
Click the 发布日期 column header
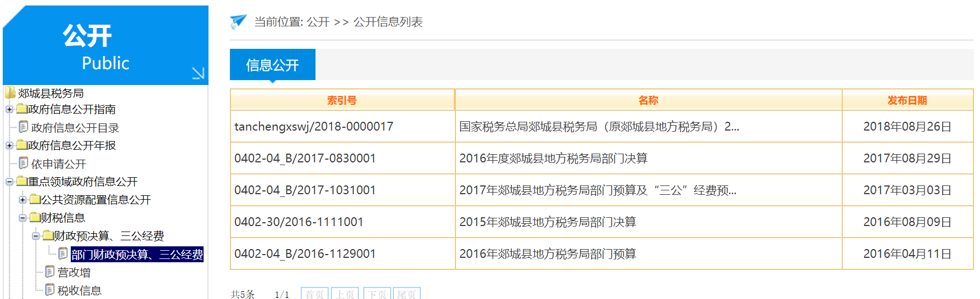pyautogui.click(x=907, y=100)
